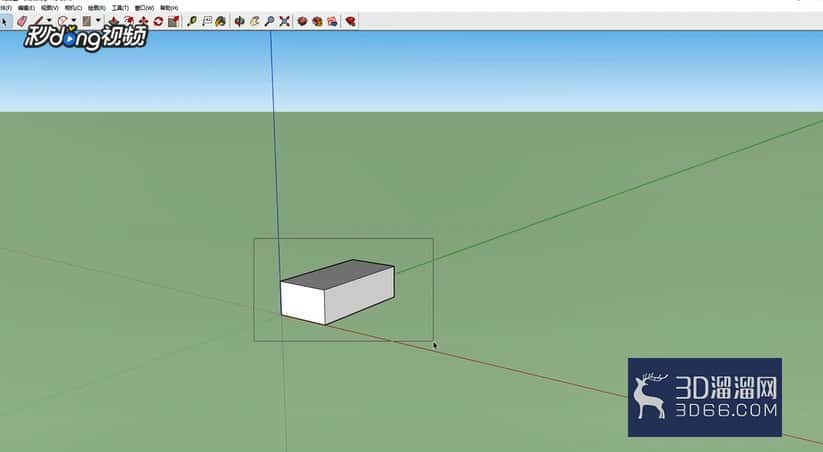Click the white front face of box
Viewport: 823px width, 452px height.
[303, 303]
